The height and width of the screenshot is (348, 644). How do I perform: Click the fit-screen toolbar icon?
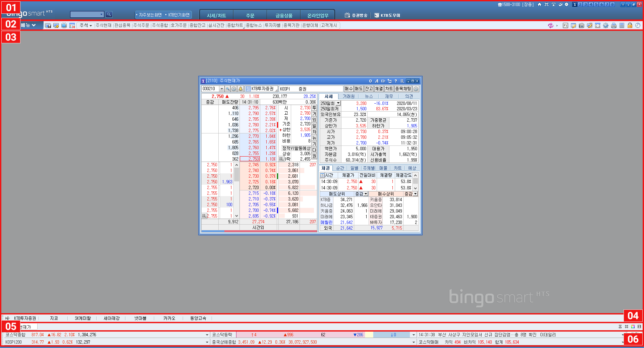(598, 25)
